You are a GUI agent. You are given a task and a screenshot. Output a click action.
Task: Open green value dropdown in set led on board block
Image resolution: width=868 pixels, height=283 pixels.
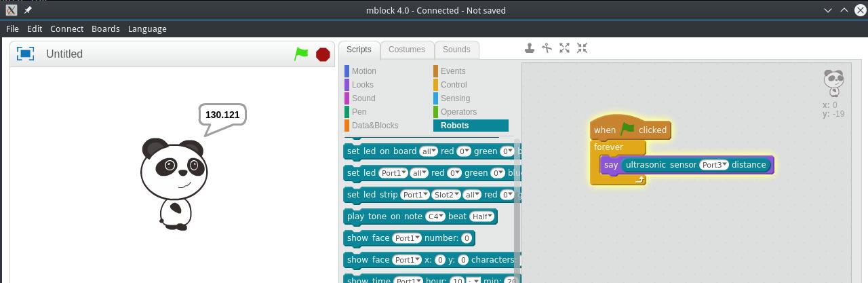(508, 151)
